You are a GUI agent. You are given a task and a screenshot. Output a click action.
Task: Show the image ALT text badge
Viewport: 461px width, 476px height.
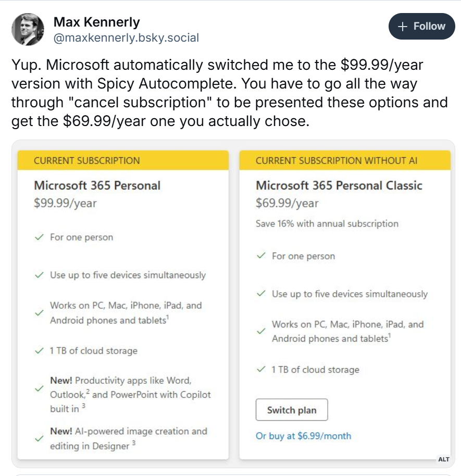pos(444,459)
